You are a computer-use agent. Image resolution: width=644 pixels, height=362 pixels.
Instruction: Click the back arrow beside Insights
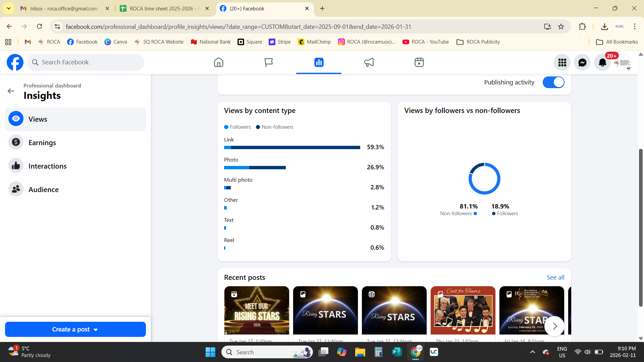(x=11, y=91)
